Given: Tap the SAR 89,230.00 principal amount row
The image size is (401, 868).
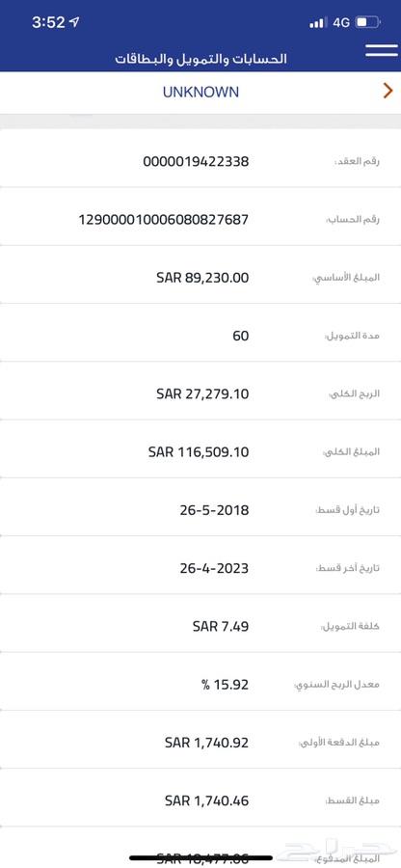Looking at the screenshot, I should [200, 278].
